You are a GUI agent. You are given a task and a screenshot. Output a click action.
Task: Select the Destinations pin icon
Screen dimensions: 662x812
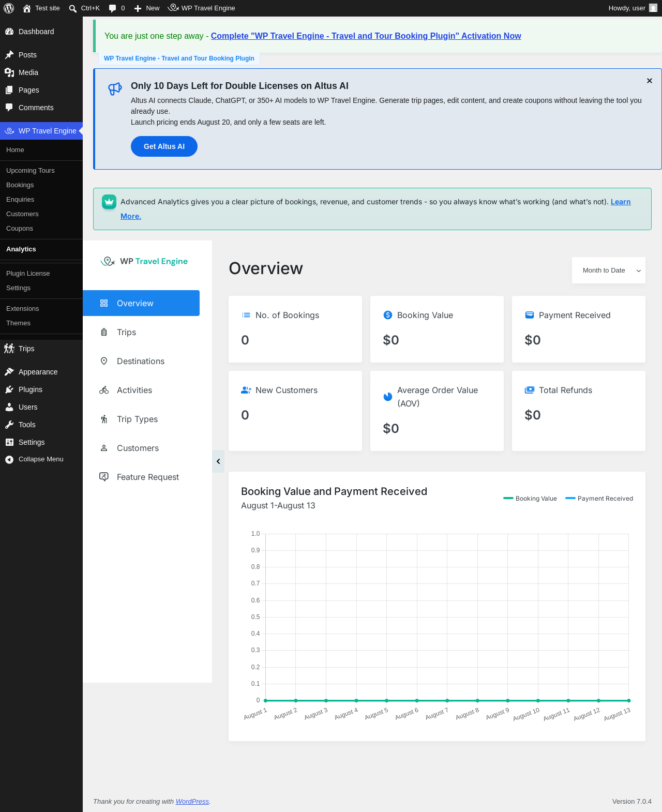(104, 361)
